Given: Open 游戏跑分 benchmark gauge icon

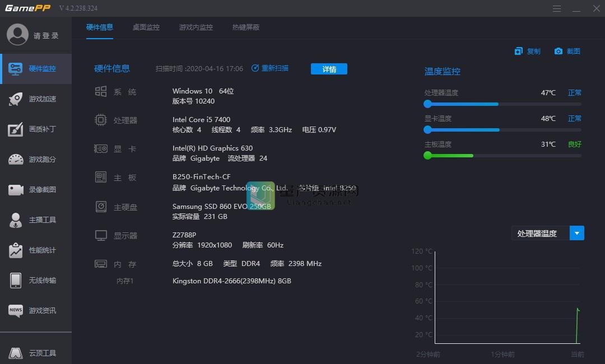Looking at the screenshot, I should [16, 159].
